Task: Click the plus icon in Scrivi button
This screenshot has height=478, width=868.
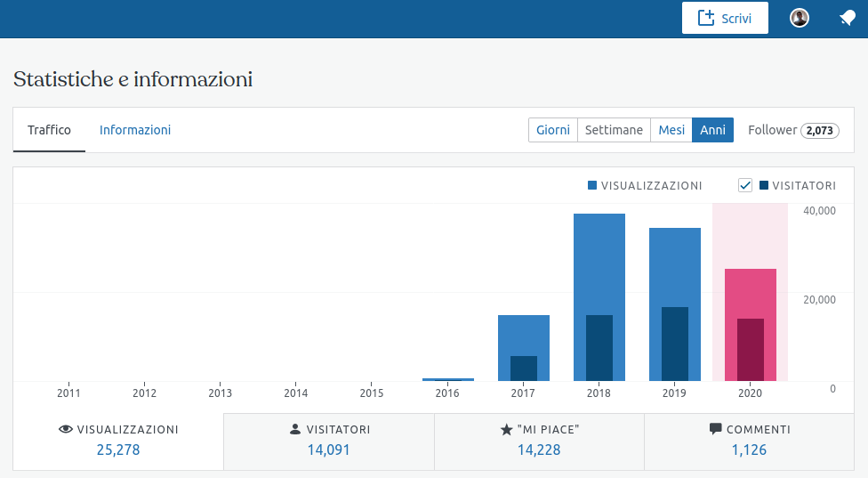Action: pyautogui.click(x=706, y=18)
